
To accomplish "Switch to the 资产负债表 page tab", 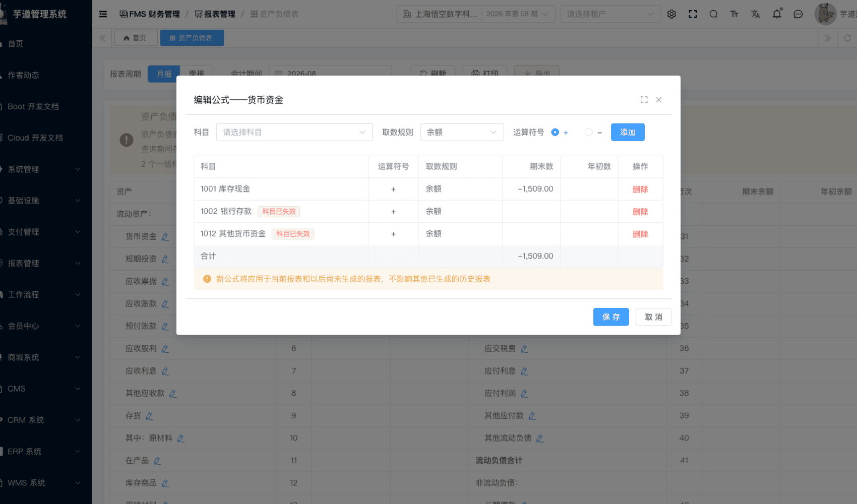I will [x=192, y=38].
